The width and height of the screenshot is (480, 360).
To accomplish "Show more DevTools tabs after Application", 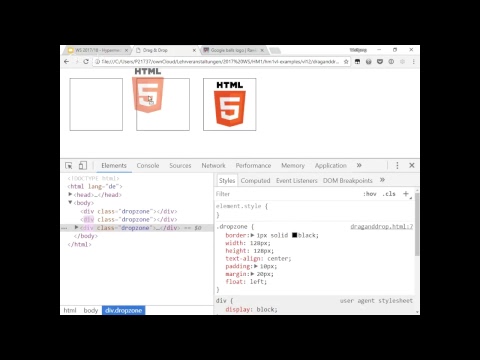I will [x=359, y=165].
